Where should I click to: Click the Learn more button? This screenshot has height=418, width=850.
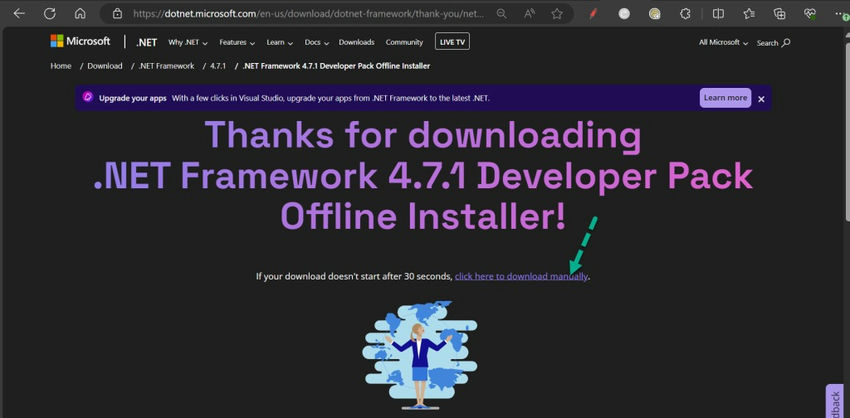(x=725, y=98)
